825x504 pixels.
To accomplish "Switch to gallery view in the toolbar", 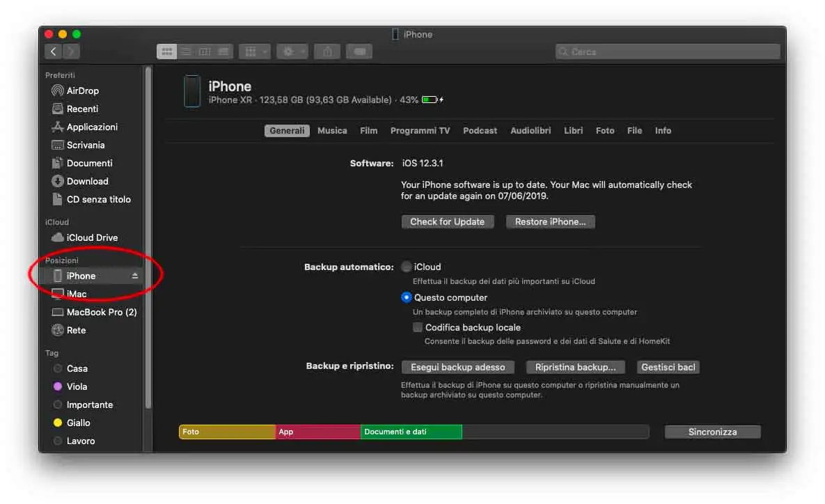I will [223, 51].
